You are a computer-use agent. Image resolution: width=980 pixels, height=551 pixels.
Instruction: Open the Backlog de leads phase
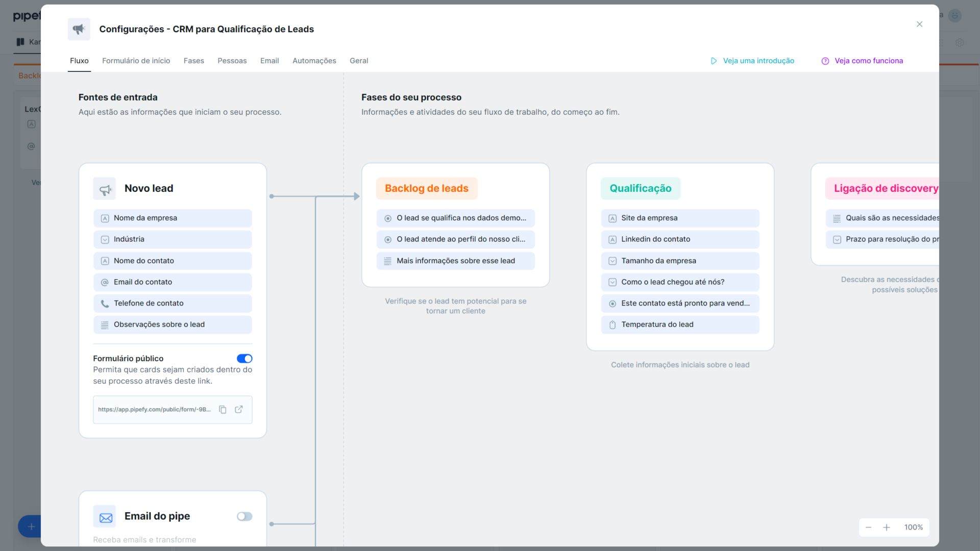[x=427, y=188]
